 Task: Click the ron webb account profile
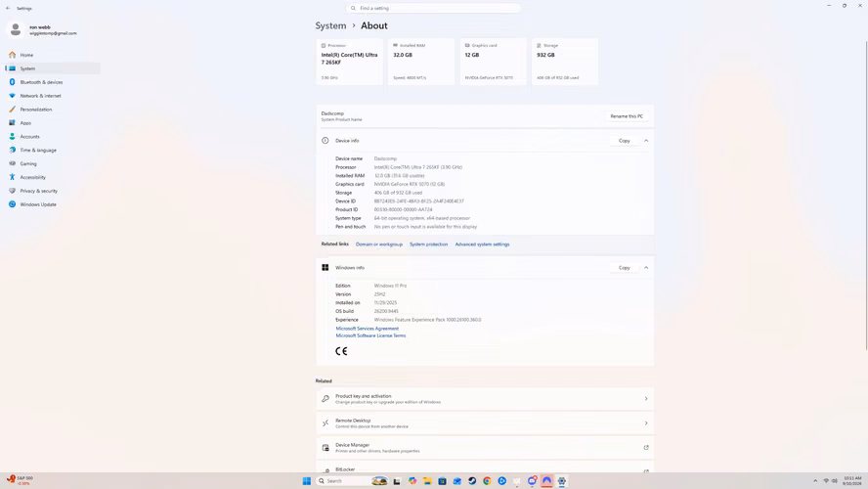(44, 30)
